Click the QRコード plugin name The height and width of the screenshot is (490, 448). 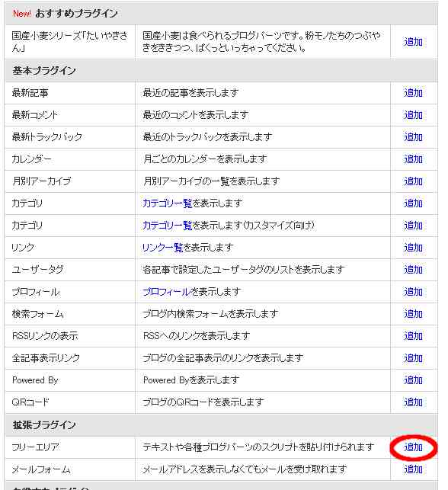(30, 402)
